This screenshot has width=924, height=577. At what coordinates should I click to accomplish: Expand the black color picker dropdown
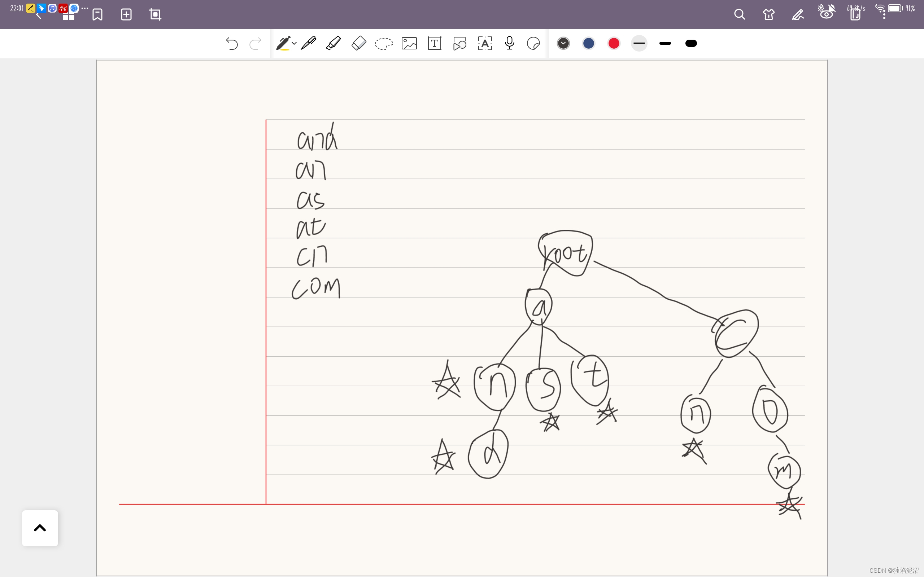pos(563,44)
